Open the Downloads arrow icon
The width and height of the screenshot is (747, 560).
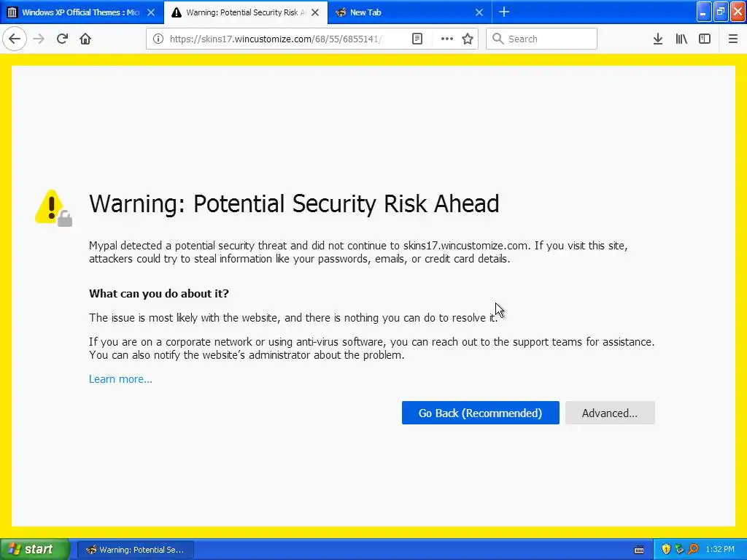[658, 39]
